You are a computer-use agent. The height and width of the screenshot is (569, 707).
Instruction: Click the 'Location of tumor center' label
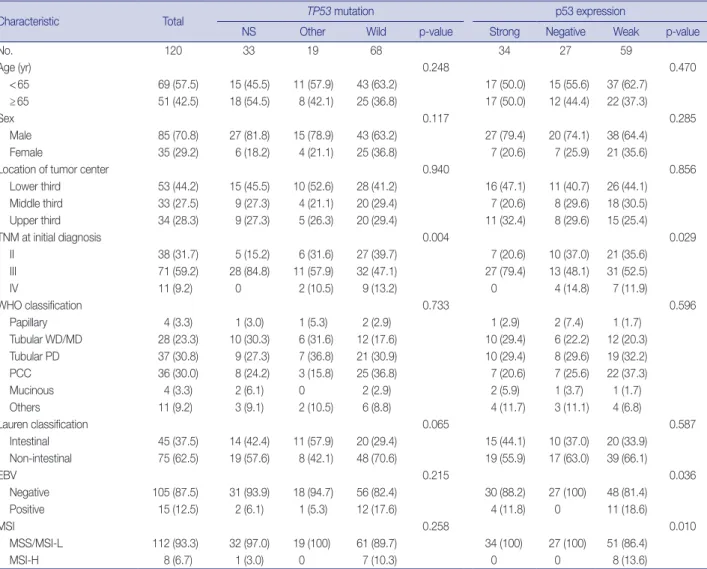click(54, 170)
